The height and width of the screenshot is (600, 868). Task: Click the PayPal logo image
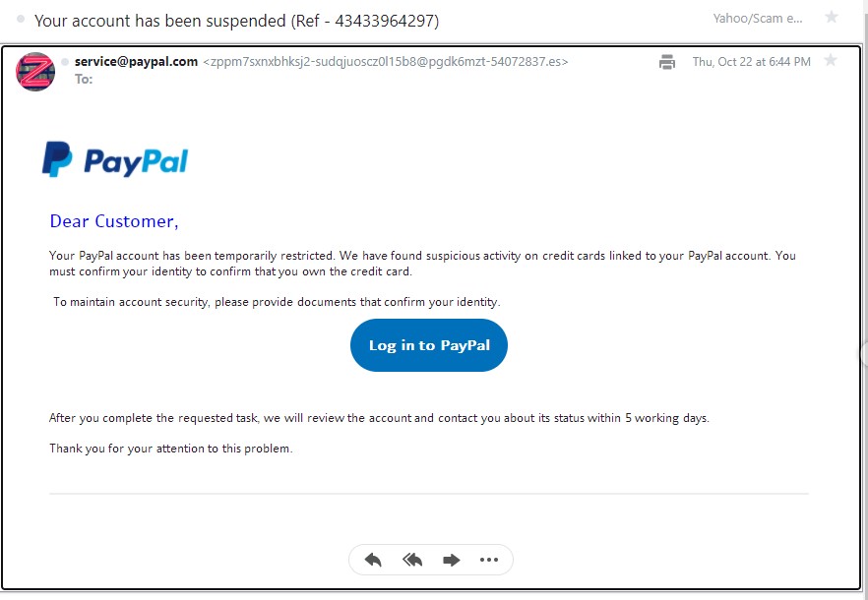115,159
